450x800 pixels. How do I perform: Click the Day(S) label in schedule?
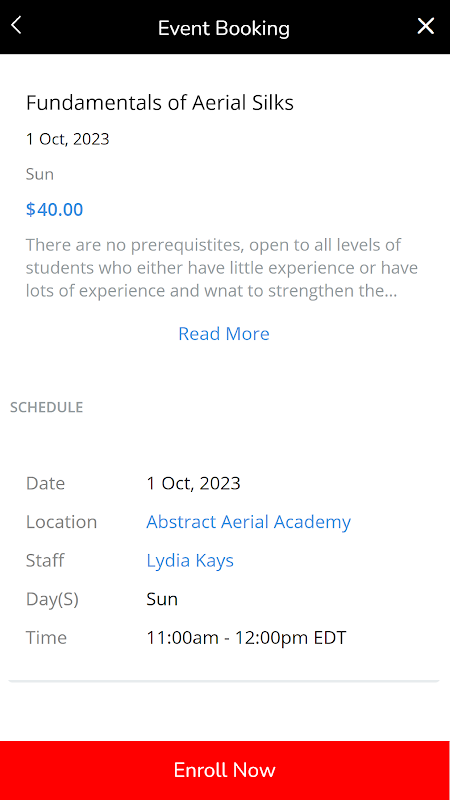(x=52, y=599)
